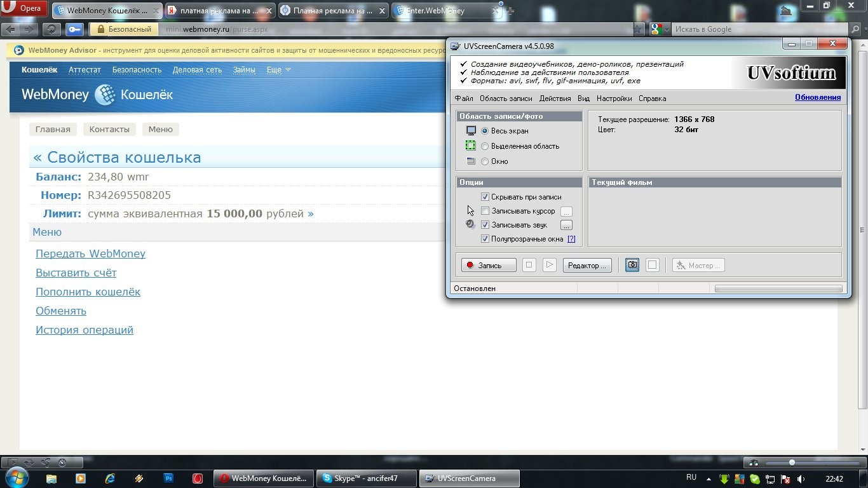
Task: Stop recording with the square stop button
Action: point(529,266)
